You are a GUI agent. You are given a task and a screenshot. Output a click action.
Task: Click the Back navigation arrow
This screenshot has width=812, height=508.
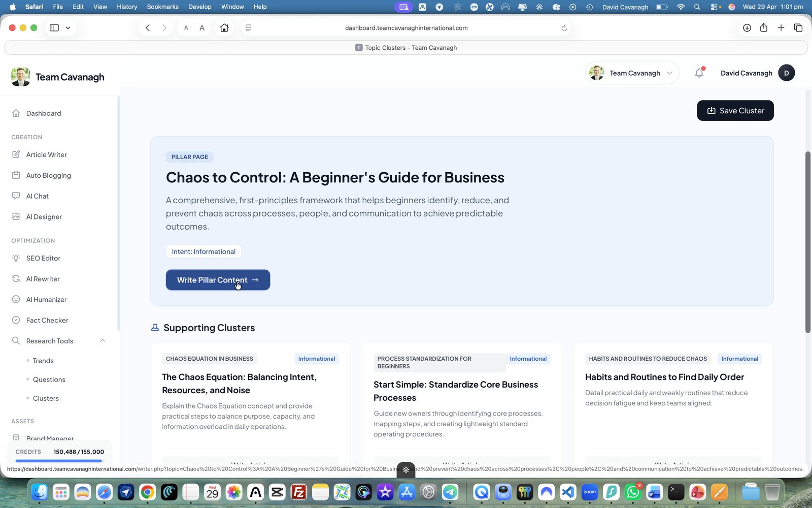[148, 28]
